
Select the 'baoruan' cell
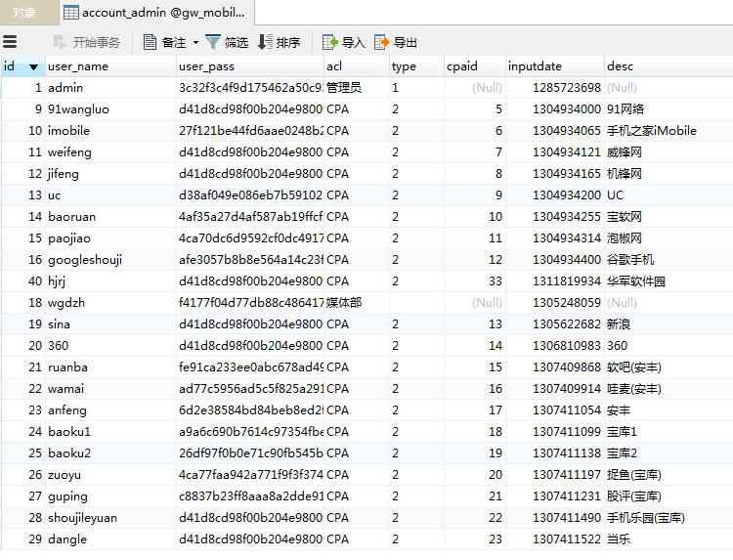point(110,216)
